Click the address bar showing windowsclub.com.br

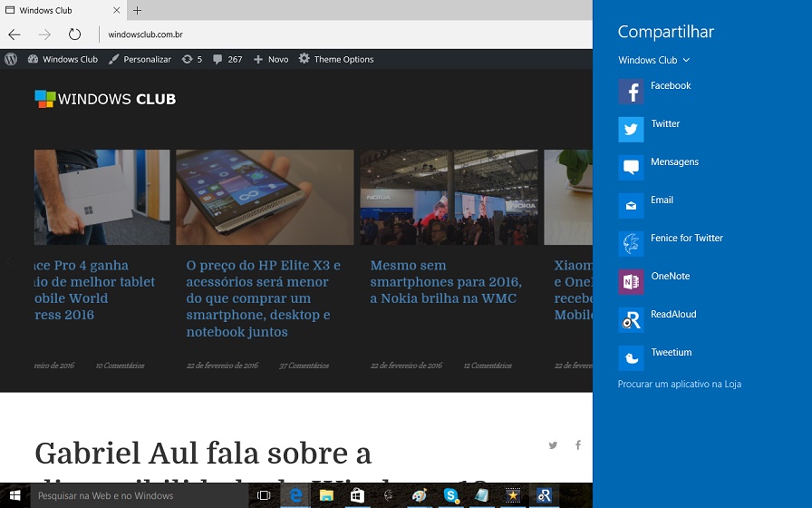(x=272, y=34)
